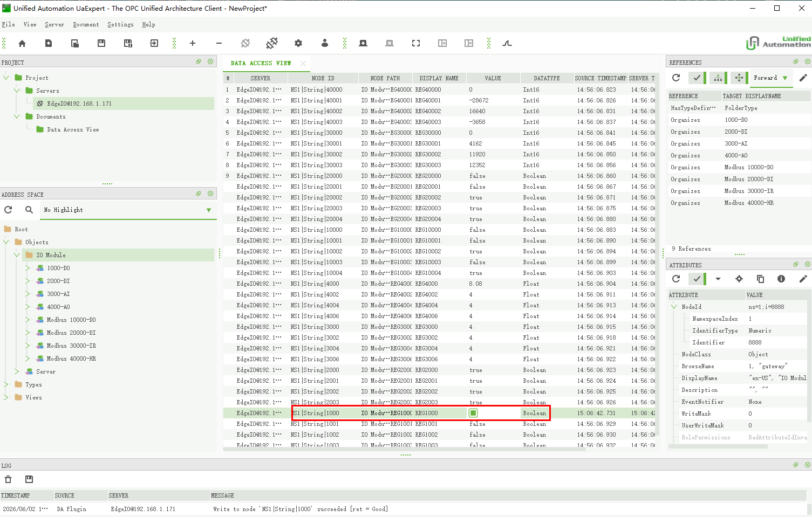The height and width of the screenshot is (517, 812).
Task: Open the Settings menu
Action: 120,25
